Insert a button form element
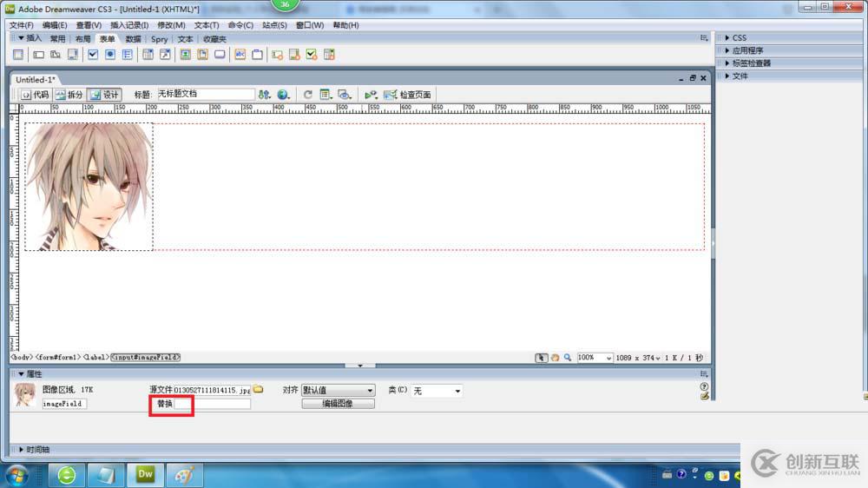 220,55
